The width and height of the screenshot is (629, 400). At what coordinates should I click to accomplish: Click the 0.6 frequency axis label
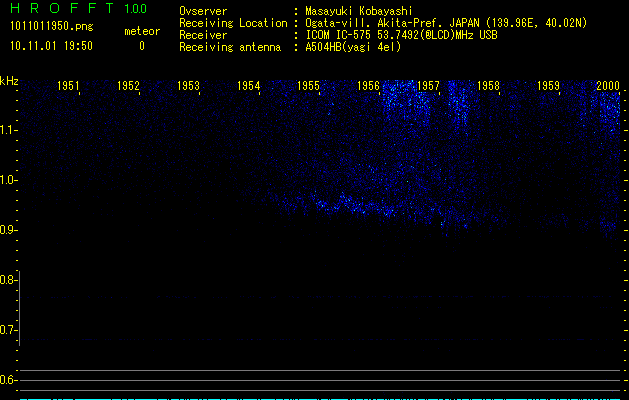pos(7,380)
